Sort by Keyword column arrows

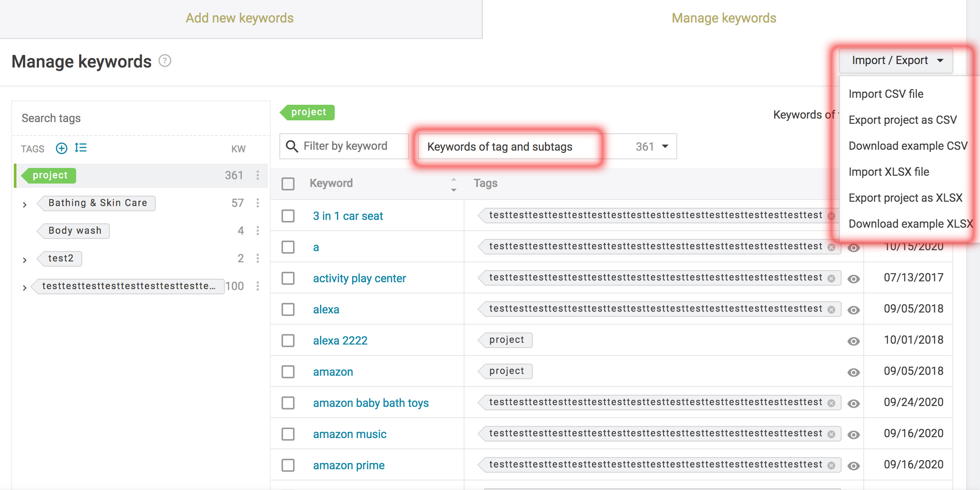click(x=454, y=184)
